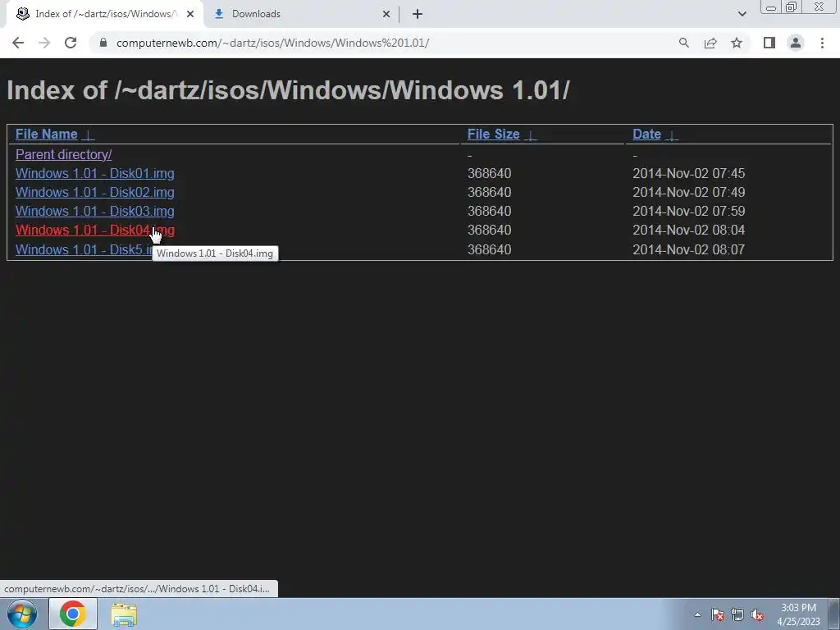
Task: Open Windows Explorer from taskbar
Action: click(124, 614)
